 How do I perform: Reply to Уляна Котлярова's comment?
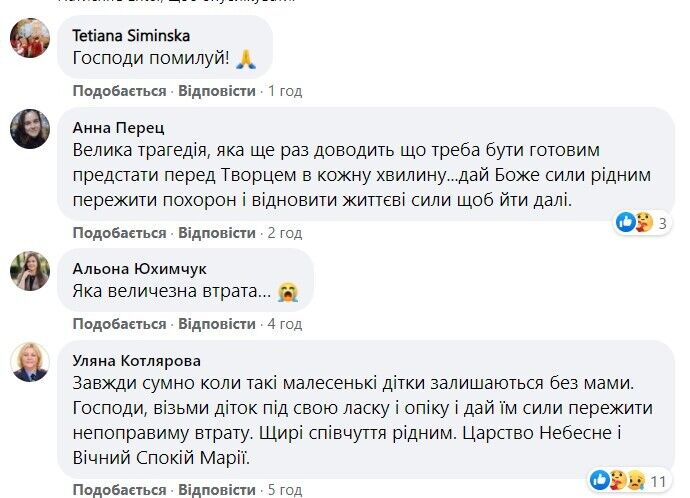217,491
